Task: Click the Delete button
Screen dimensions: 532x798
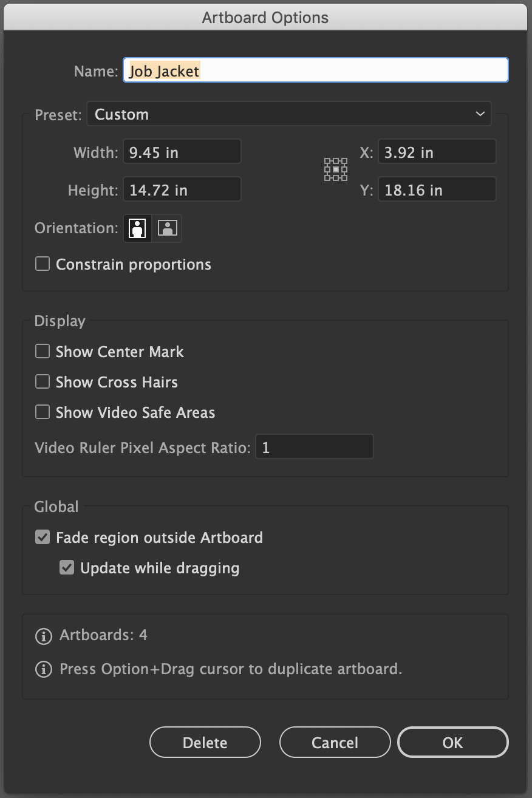Action: [205, 742]
